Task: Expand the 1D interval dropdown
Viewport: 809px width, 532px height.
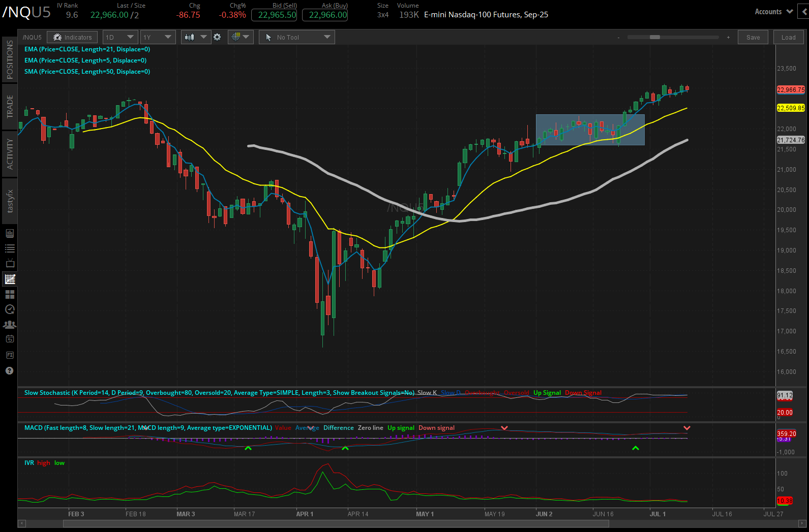Action: pyautogui.click(x=121, y=37)
